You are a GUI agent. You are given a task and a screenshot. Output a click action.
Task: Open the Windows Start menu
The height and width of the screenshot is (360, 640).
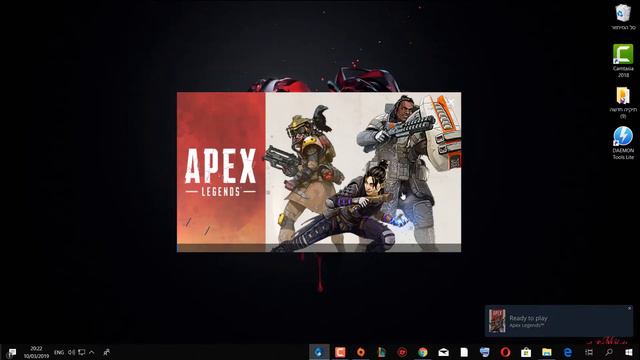click(629, 352)
